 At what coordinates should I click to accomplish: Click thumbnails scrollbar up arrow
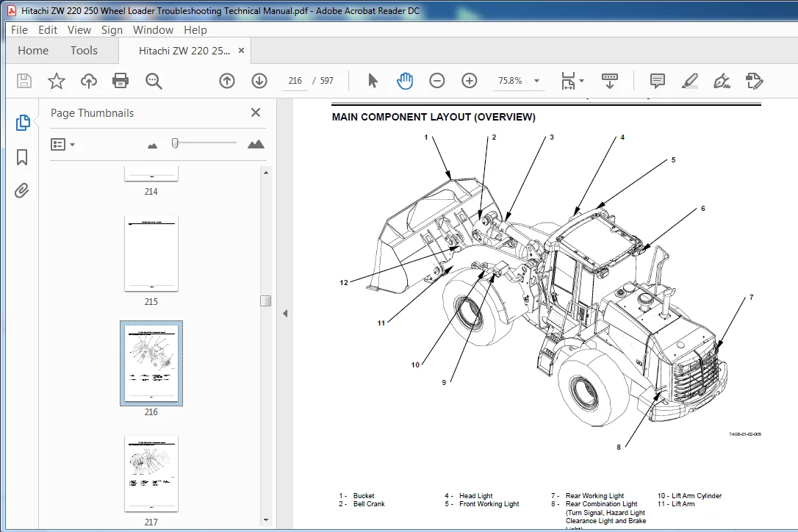pyautogui.click(x=266, y=173)
